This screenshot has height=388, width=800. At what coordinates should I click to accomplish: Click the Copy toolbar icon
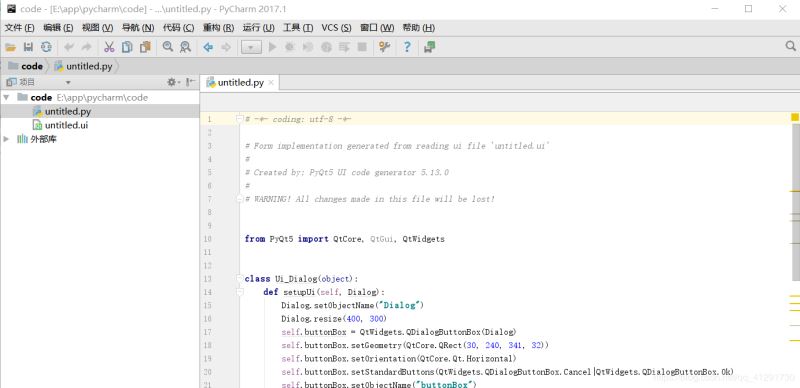127,47
